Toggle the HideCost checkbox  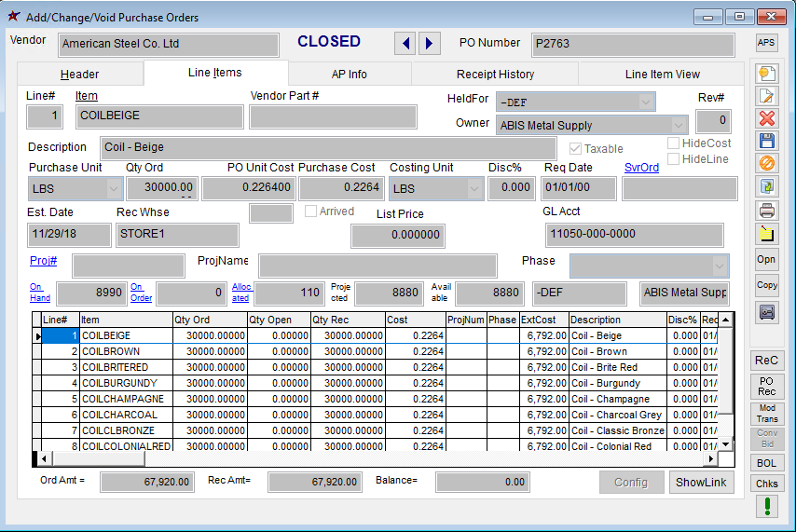(x=674, y=143)
